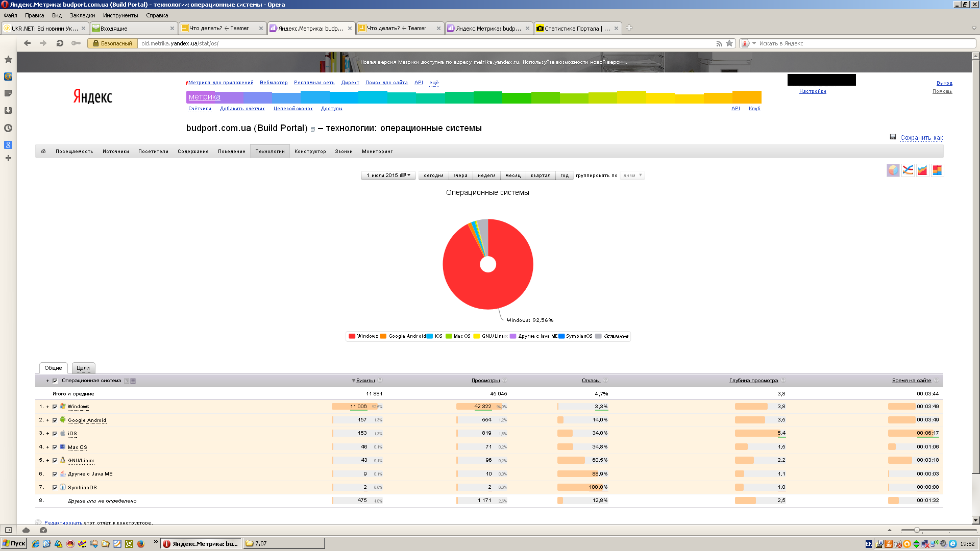Expand the Windows row with plus sign

click(x=47, y=407)
